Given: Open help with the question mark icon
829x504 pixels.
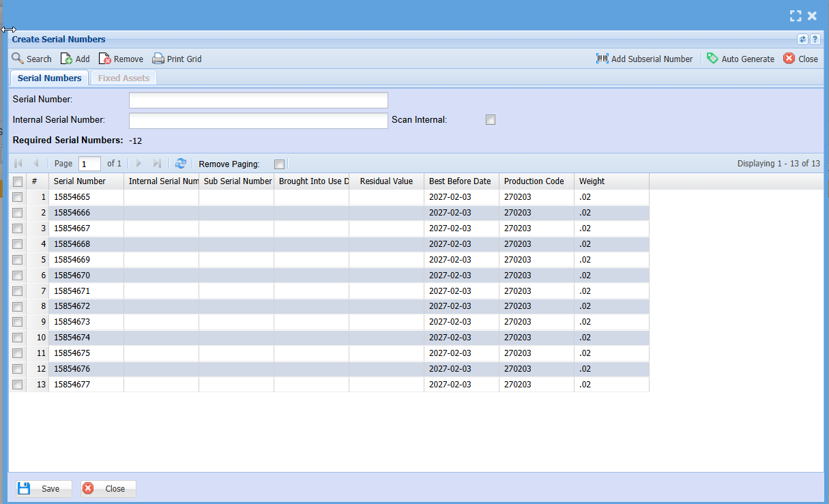Looking at the screenshot, I should pos(815,40).
